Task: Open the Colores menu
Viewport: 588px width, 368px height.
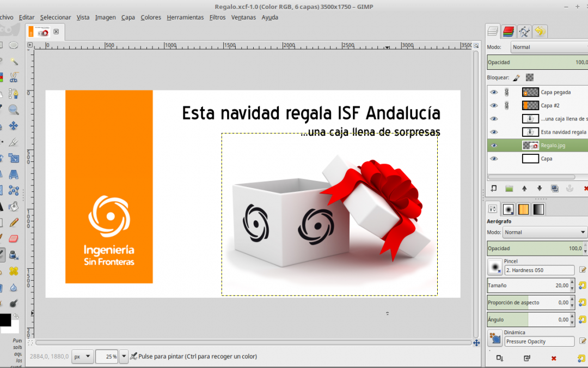Action: [x=151, y=17]
